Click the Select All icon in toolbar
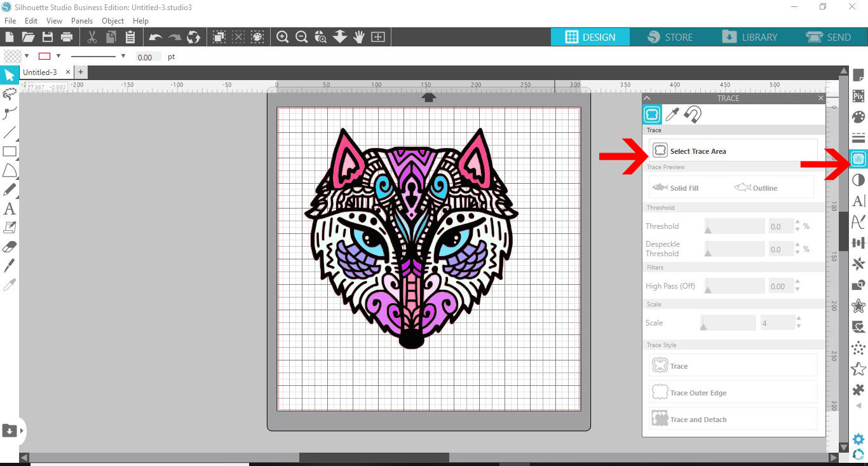This screenshot has height=466, width=868. [x=219, y=37]
